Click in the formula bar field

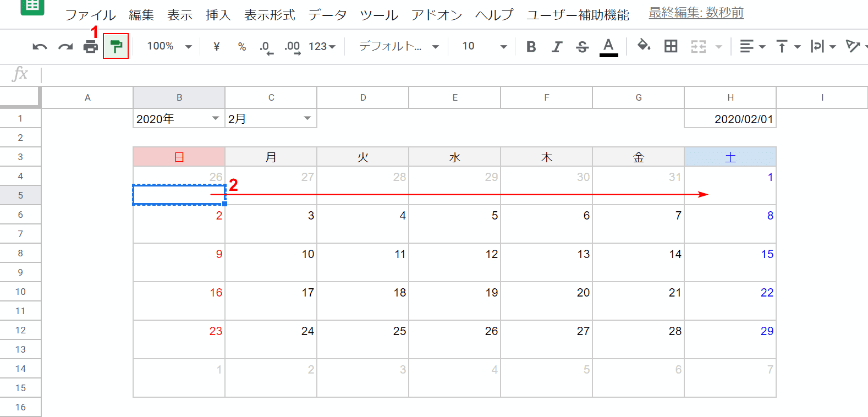tap(454, 74)
